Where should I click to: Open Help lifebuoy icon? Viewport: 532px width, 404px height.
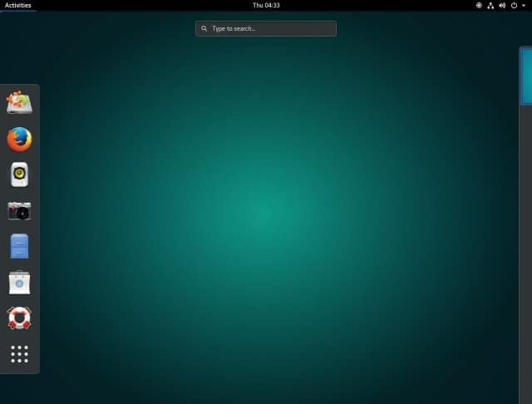pos(19,318)
